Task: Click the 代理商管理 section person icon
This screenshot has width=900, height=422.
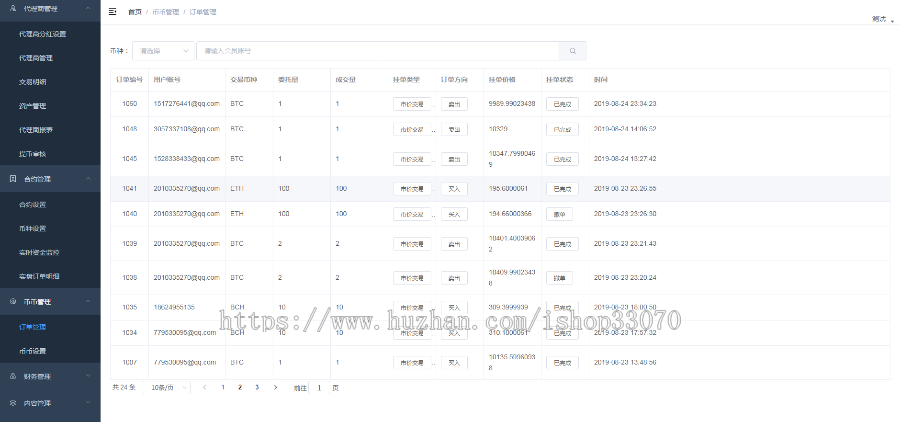Action: (13, 9)
